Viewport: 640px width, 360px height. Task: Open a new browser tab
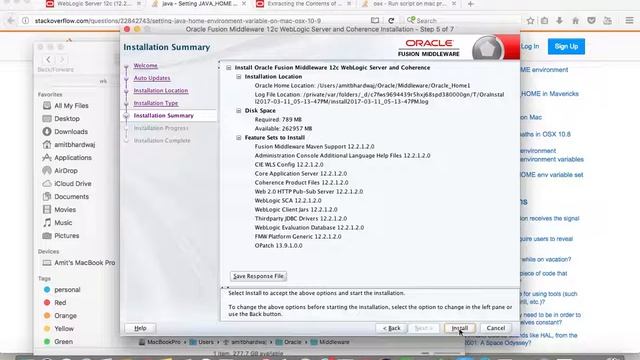[x=471, y=4]
